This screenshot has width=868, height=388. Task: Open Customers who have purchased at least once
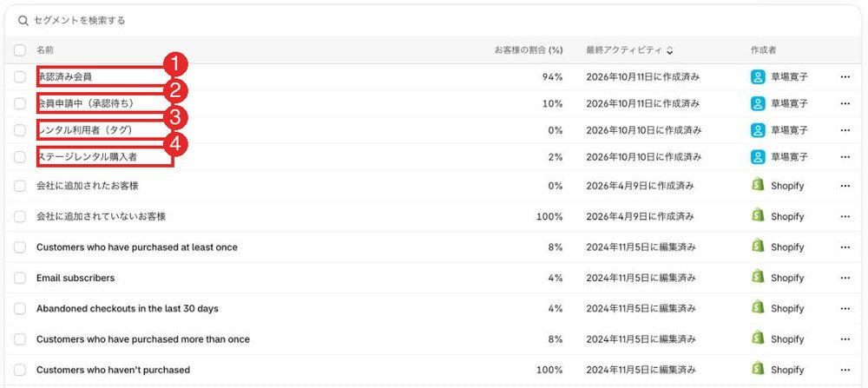137,247
